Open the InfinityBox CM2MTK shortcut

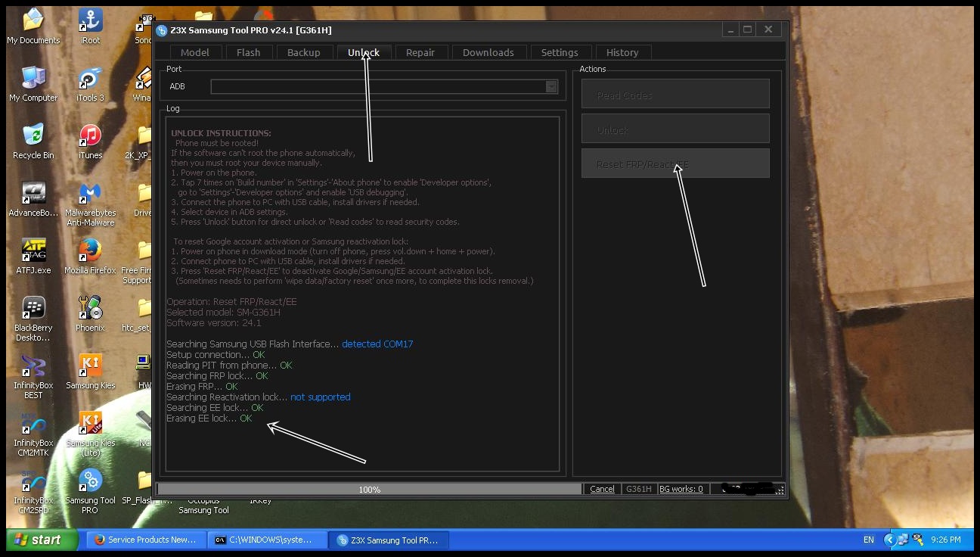click(x=33, y=434)
